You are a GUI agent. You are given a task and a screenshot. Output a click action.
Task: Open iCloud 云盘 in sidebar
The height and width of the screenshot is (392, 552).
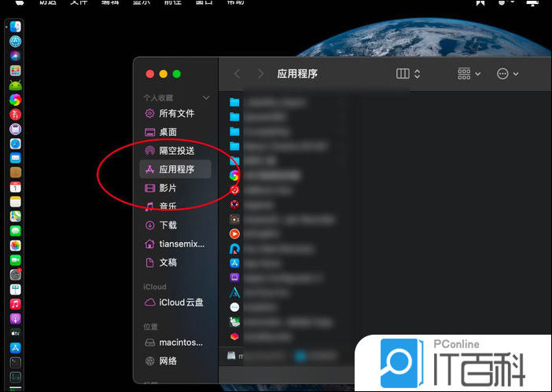pos(175,302)
